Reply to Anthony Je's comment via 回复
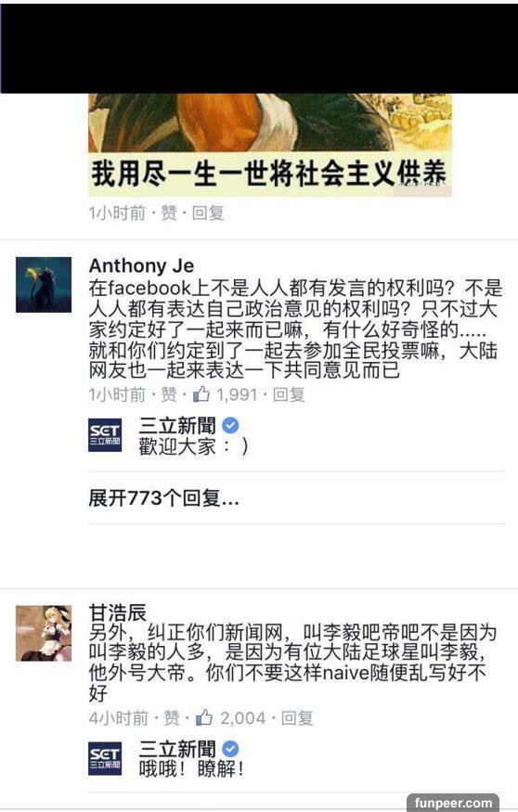518x812 pixels. pyautogui.click(x=289, y=394)
